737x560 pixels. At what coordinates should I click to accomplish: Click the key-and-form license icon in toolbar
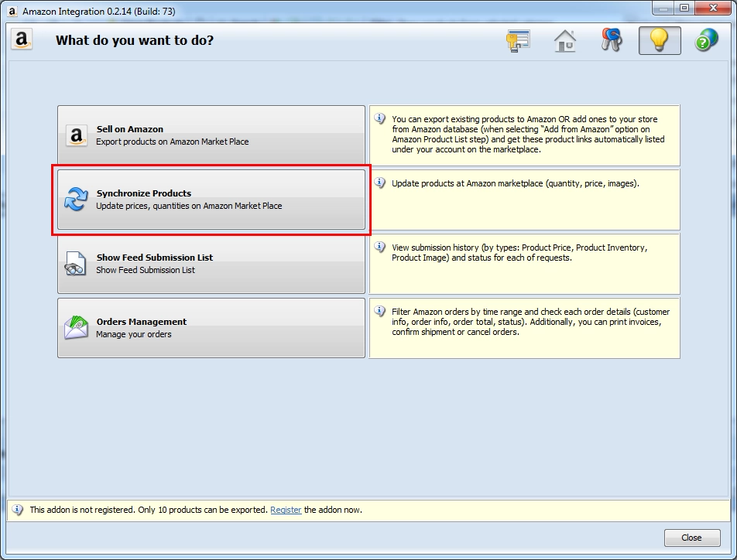[x=518, y=40]
